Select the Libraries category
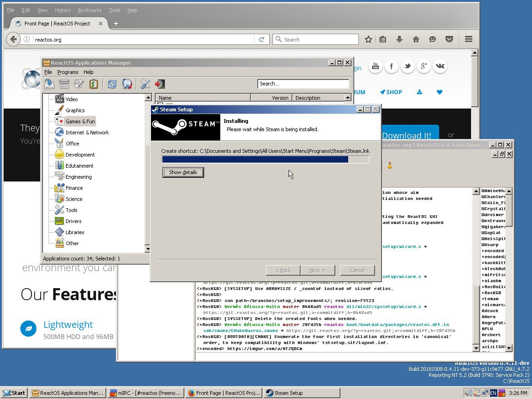The height and width of the screenshot is (399, 532). (75, 232)
